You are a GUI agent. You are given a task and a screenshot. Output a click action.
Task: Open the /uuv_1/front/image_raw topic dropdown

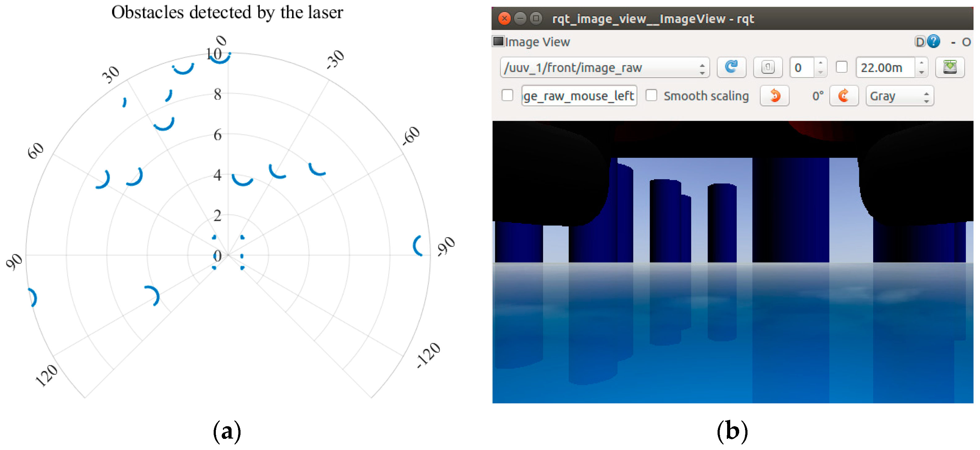point(604,67)
